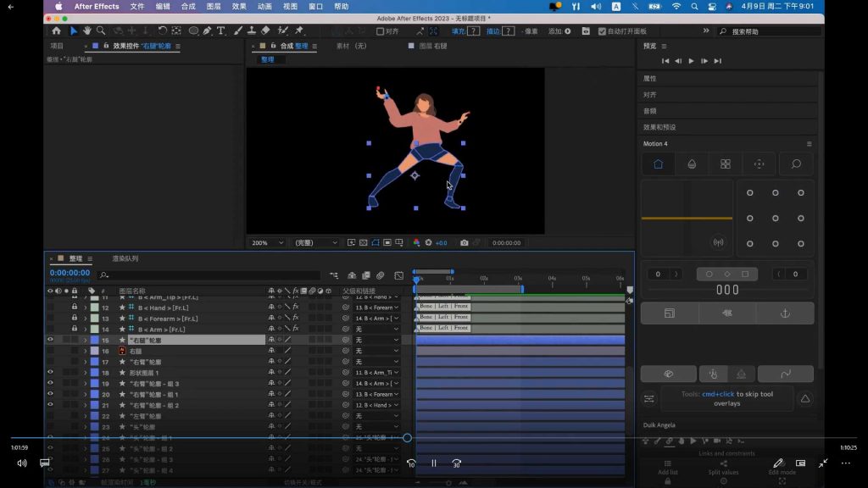868x488 pixels.
Task: Open the Motion 4 search icon
Action: coord(795,164)
